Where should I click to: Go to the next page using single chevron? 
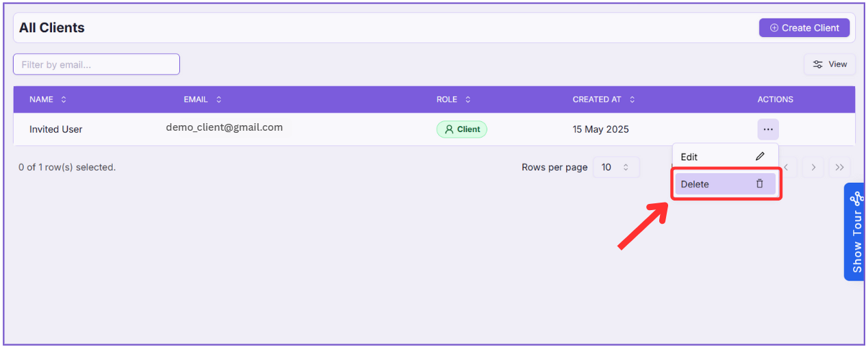point(813,167)
